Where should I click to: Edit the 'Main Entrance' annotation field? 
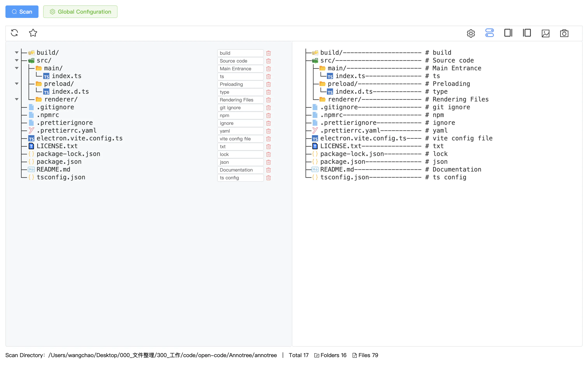pos(240,69)
